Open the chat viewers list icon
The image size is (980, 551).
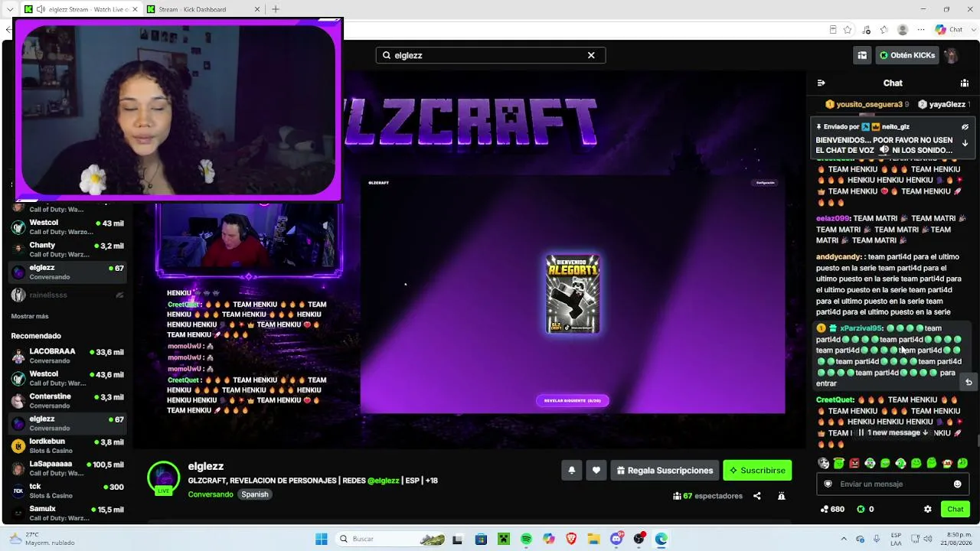click(965, 83)
